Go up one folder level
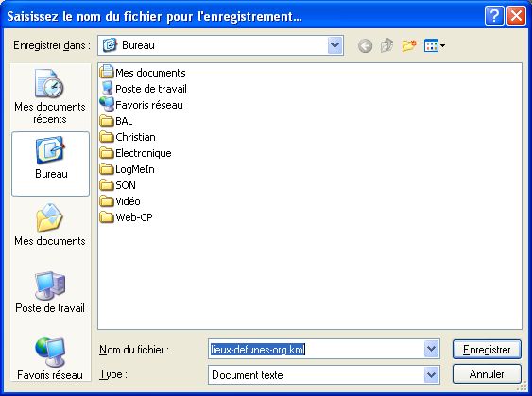 click(387, 45)
